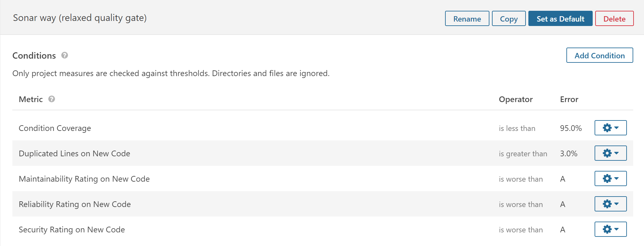Open gear menu for Duplicated Lines row
Viewport: 644px width, 246px height.
[610, 153]
